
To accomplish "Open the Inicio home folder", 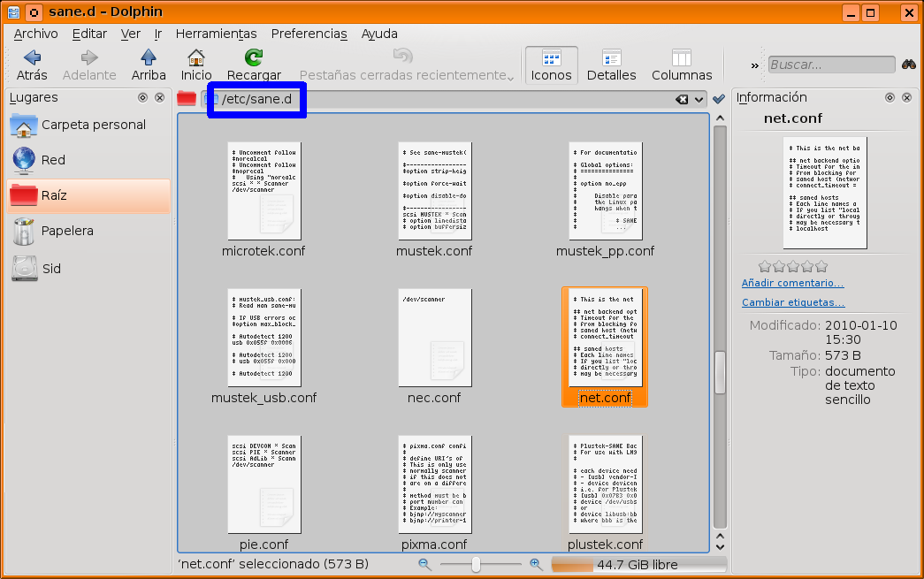I will (x=196, y=65).
